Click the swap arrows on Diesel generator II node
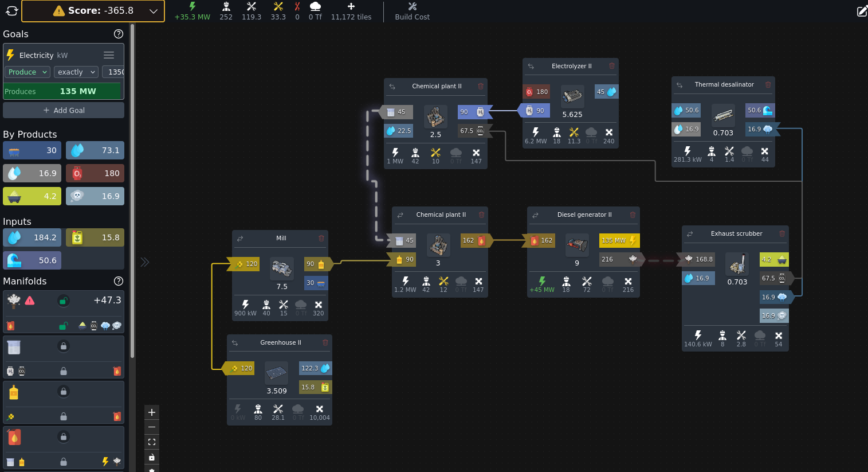 pyautogui.click(x=535, y=215)
